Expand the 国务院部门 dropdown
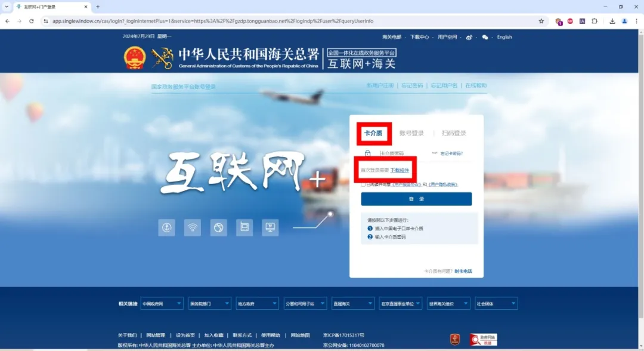The width and height of the screenshot is (644, 351). (x=209, y=303)
